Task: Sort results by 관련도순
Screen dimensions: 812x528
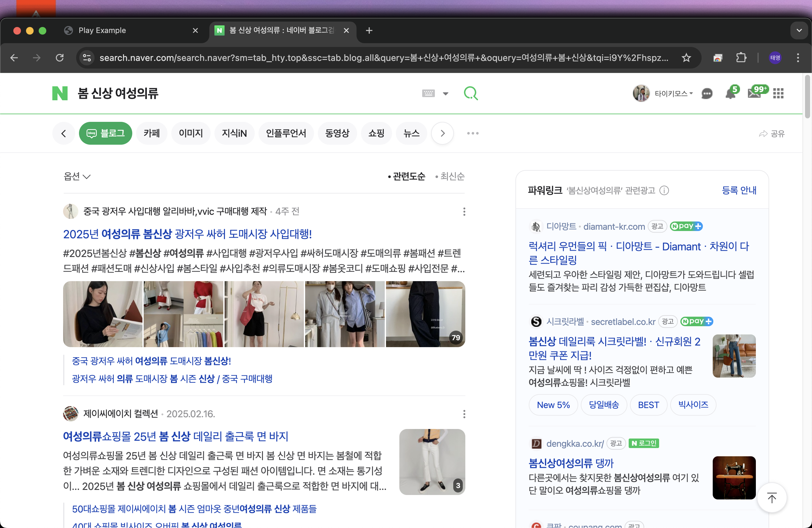Action: click(x=406, y=176)
